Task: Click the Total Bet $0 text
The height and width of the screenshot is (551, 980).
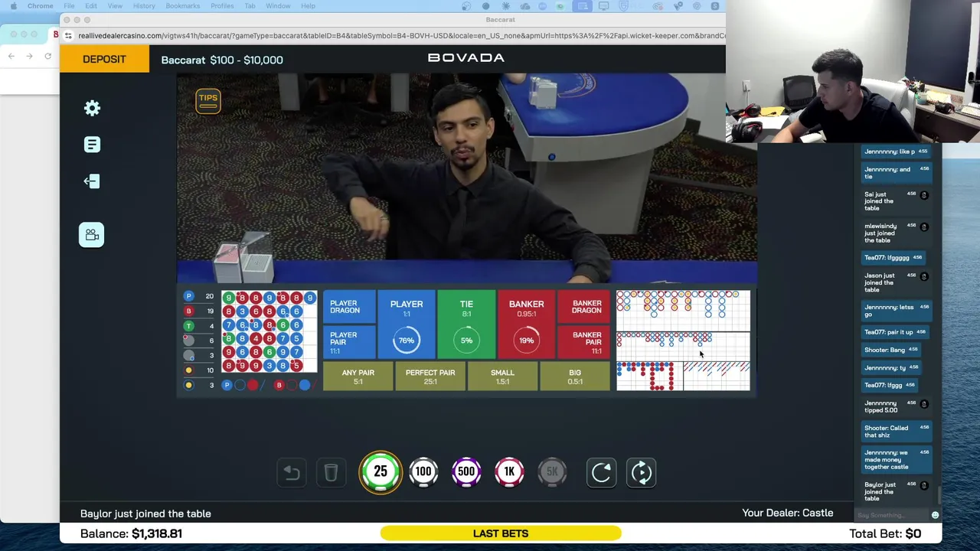Action: click(885, 533)
